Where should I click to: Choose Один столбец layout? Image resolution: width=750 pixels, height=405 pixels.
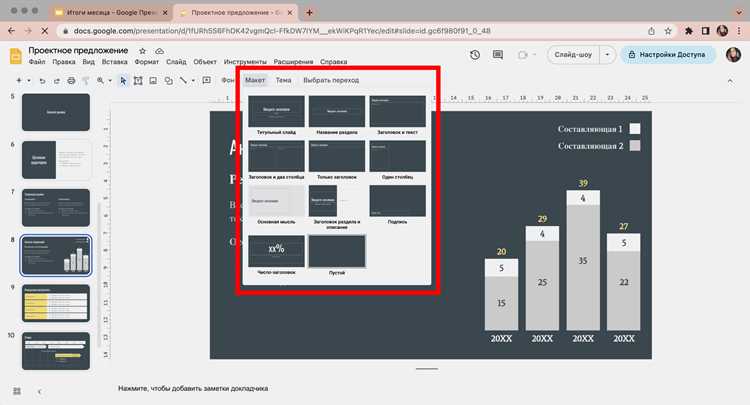pyautogui.click(x=397, y=160)
